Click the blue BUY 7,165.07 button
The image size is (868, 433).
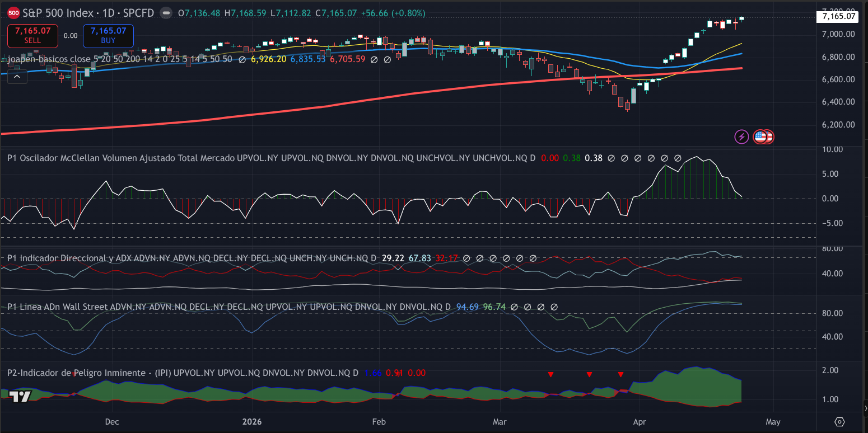[x=108, y=36]
